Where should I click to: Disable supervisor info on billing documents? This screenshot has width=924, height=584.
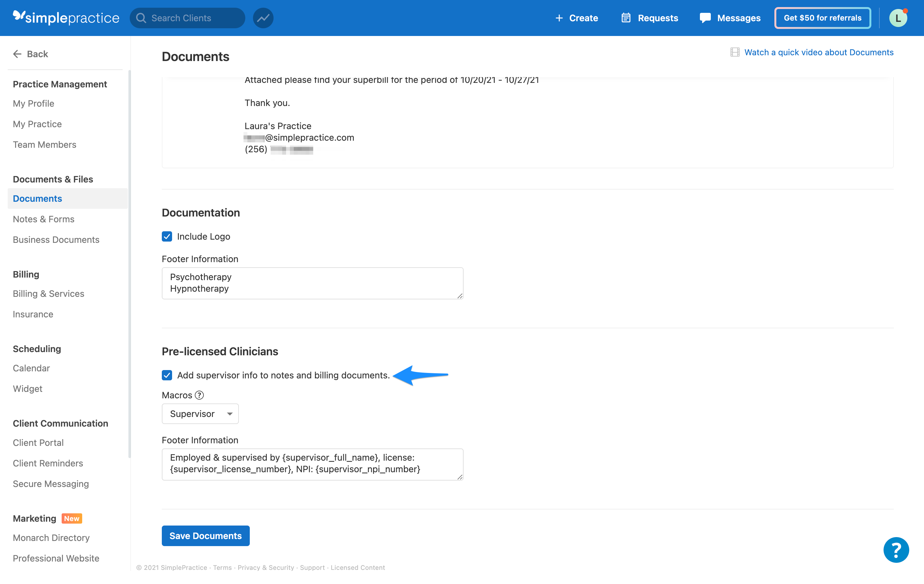(167, 375)
